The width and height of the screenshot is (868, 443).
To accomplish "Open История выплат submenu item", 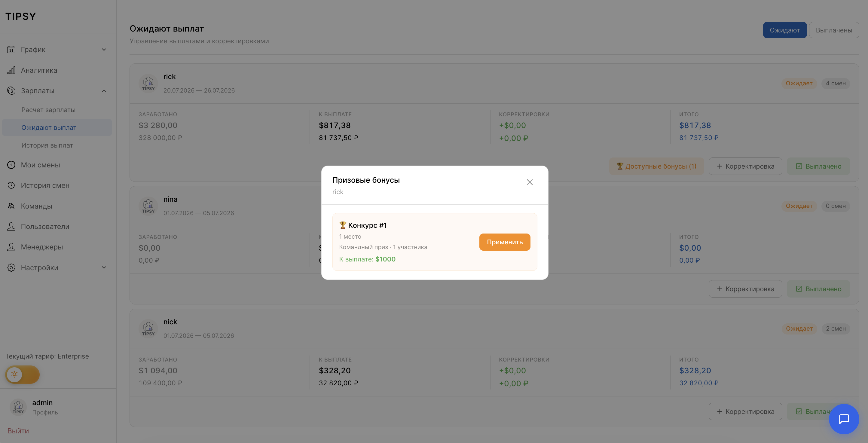I will [47, 145].
